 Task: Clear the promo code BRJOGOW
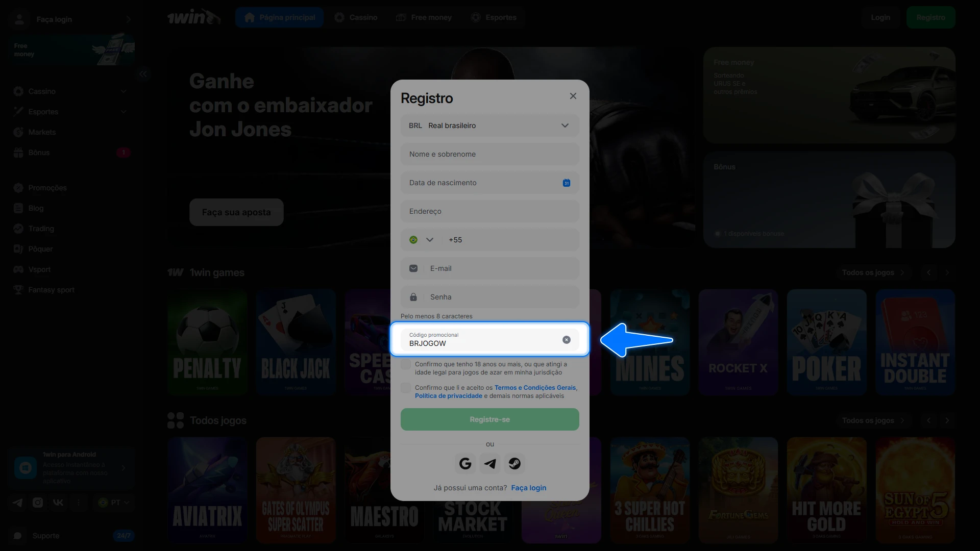(x=567, y=340)
